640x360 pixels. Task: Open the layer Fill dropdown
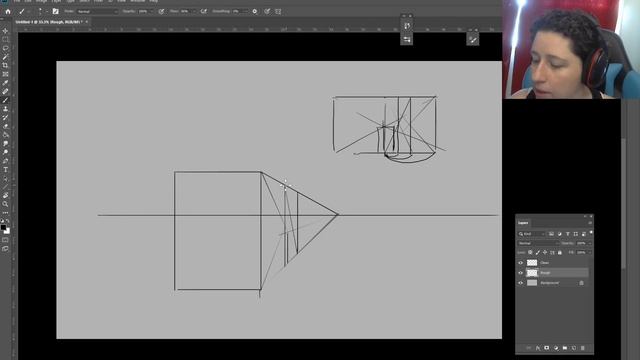(589, 253)
